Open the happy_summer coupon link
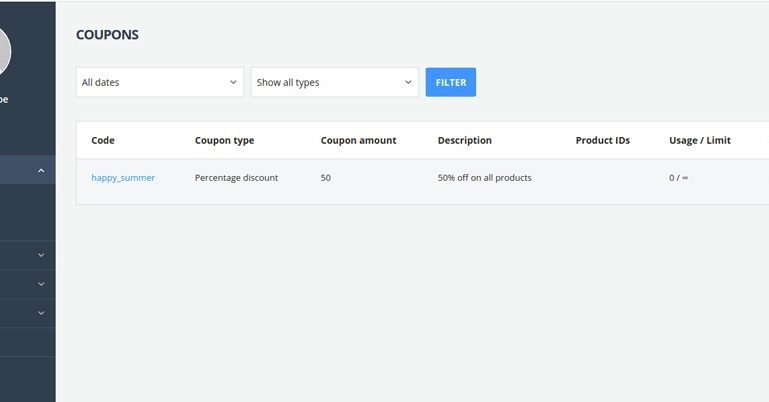Viewport: 769px width, 402px height. tap(123, 178)
